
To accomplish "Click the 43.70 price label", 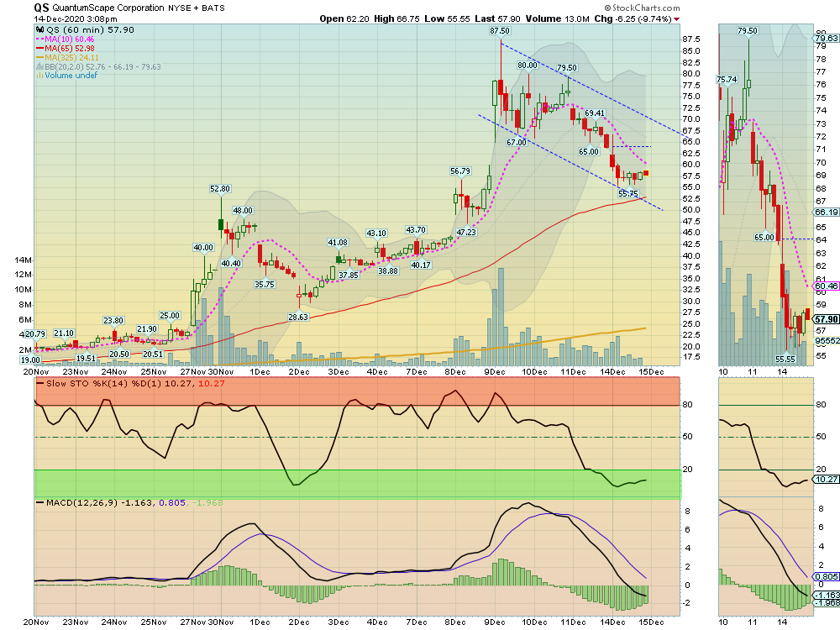I will click(x=416, y=230).
